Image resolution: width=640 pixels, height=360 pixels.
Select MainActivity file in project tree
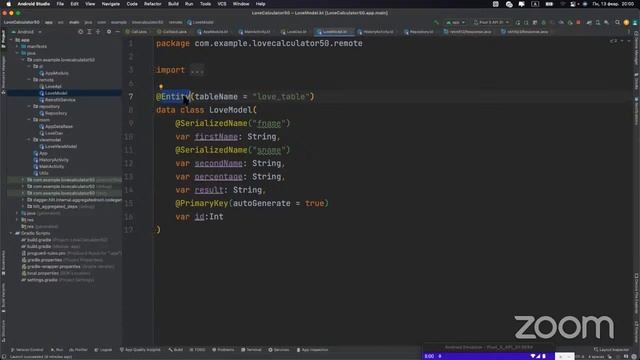[49, 167]
